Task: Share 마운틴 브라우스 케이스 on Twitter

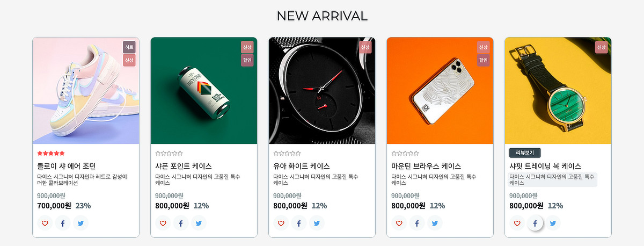Action: [x=435, y=223]
